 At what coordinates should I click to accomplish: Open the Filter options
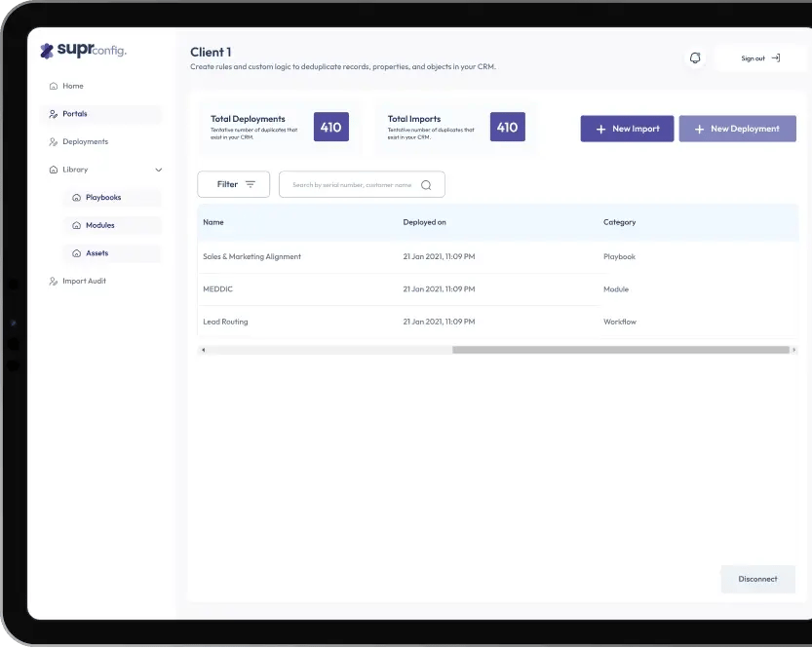tap(234, 184)
